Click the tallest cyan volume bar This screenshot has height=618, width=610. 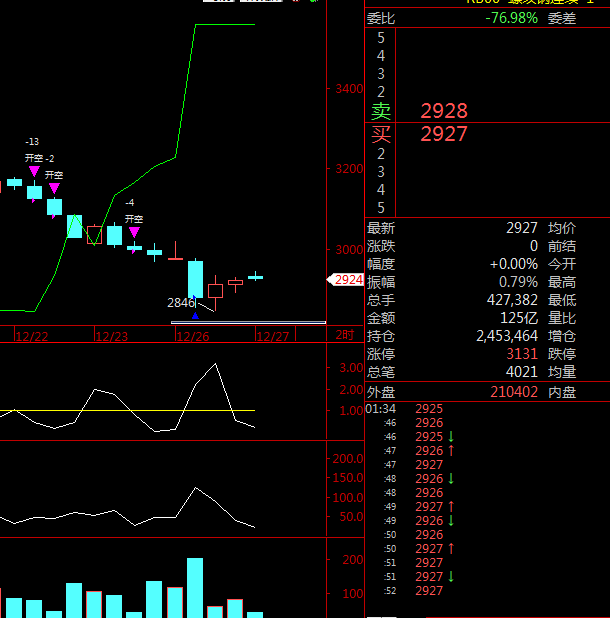(x=195, y=587)
